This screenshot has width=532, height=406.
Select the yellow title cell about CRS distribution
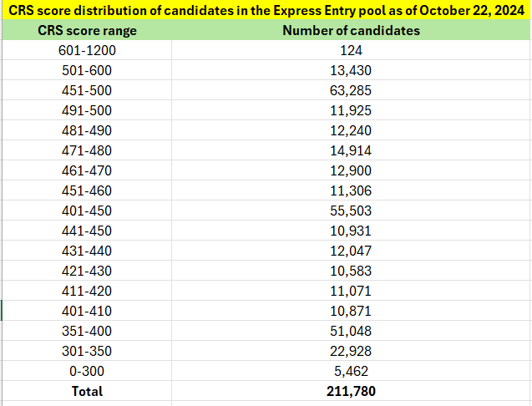pyautogui.click(x=266, y=10)
